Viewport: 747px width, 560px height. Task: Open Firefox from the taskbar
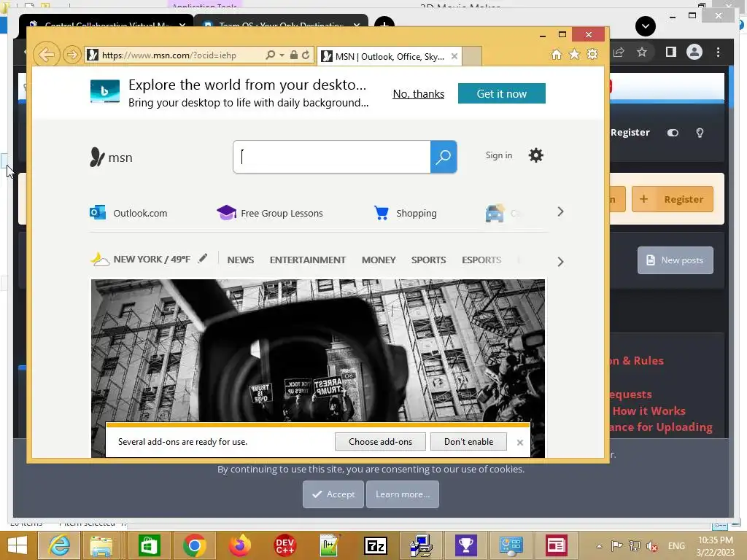point(239,545)
